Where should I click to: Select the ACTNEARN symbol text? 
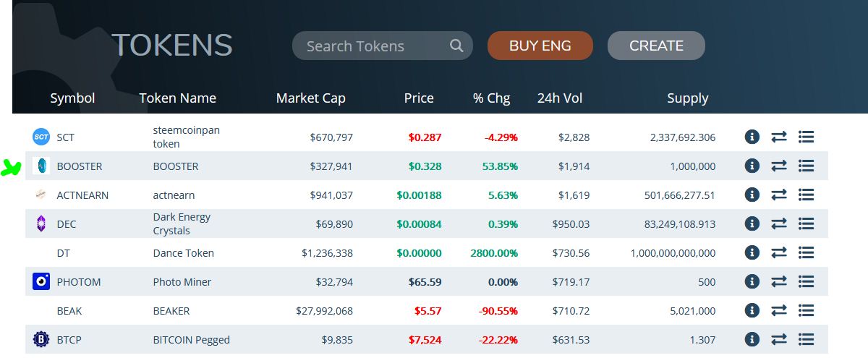click(82, 195)
